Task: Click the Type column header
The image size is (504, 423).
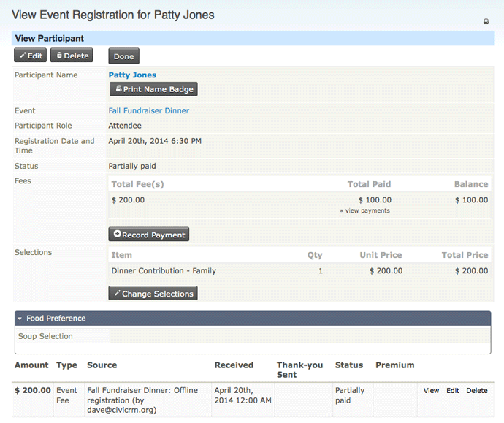Action: (66, 365)
